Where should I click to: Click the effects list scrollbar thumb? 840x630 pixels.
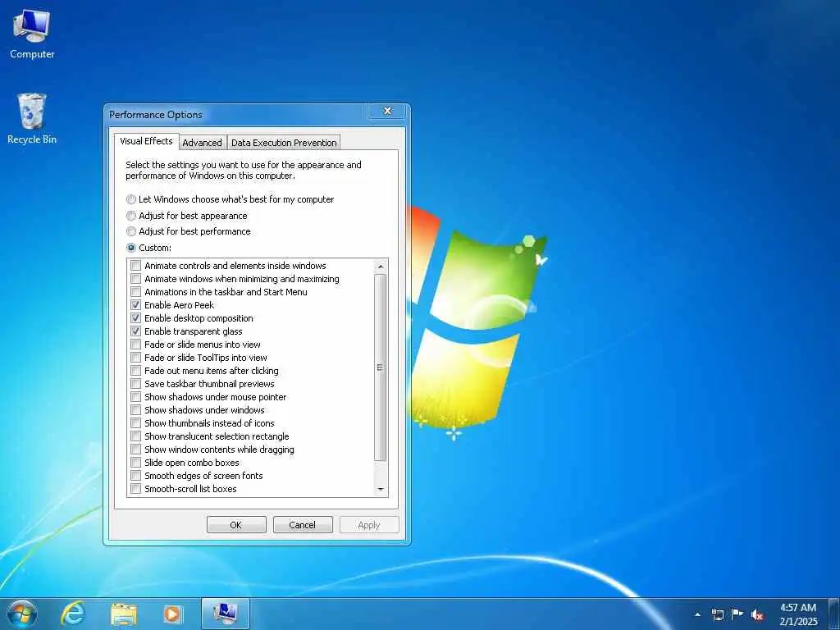coord(381,367)
